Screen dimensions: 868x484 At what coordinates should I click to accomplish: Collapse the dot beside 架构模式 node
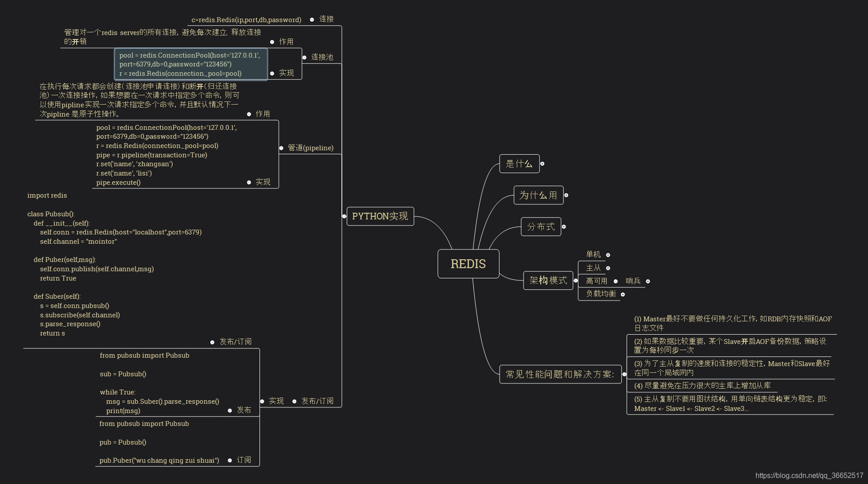pyautogui.click(x=576, y=280)
